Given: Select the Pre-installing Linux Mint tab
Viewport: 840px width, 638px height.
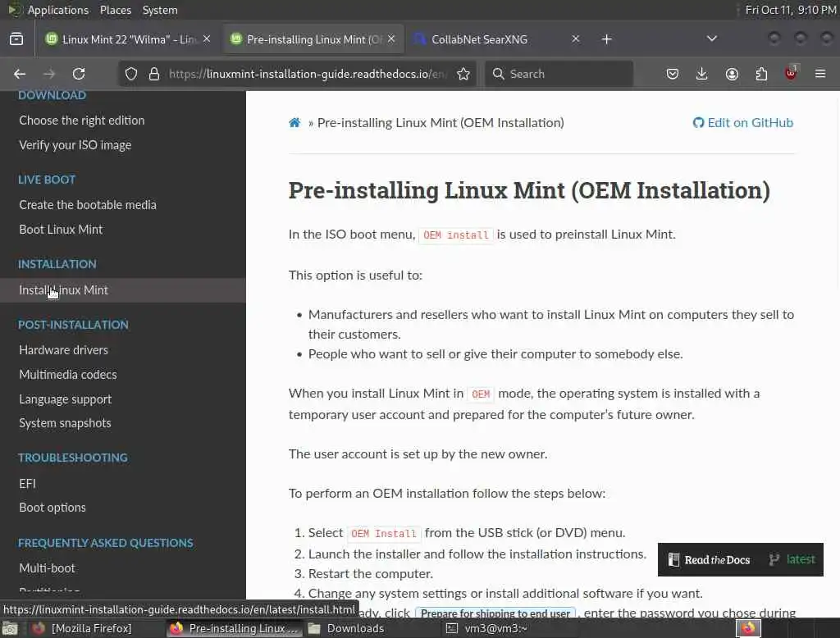Looking at the screenshot, I should tap(313, 39).
